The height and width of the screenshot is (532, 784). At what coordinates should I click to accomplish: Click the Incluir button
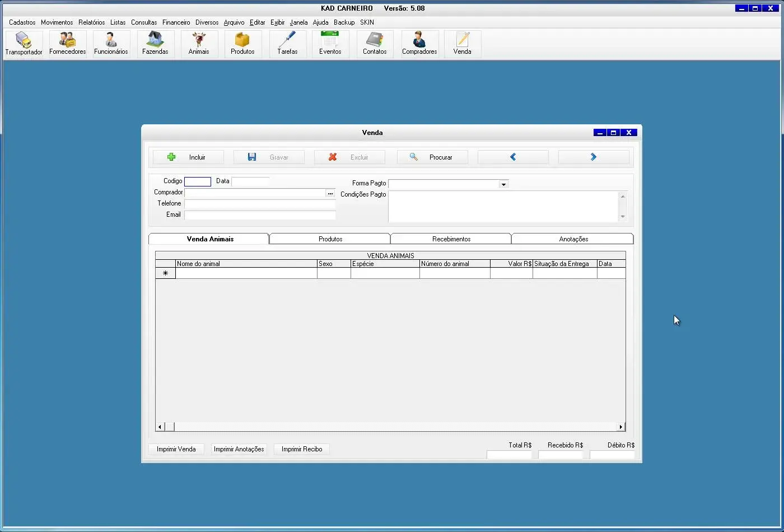pyautogui.click(x=188, y=157)
